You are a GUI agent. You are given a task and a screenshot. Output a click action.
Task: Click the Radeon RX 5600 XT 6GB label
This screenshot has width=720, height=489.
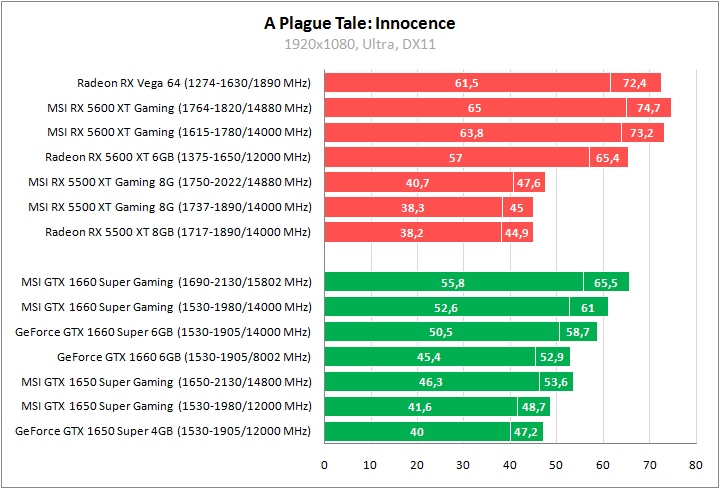(178, 157)
